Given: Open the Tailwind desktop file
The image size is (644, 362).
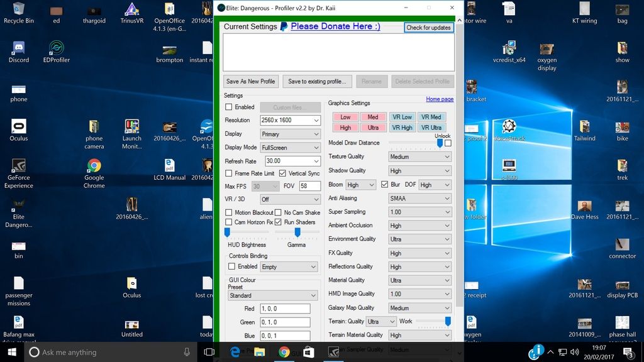Looking at the screenshot, I should pos(584,131).
